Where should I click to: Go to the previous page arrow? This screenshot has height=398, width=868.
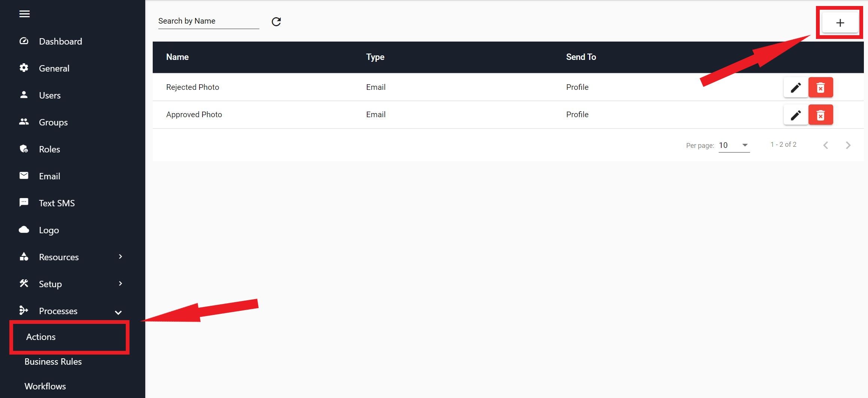(826, 145)
